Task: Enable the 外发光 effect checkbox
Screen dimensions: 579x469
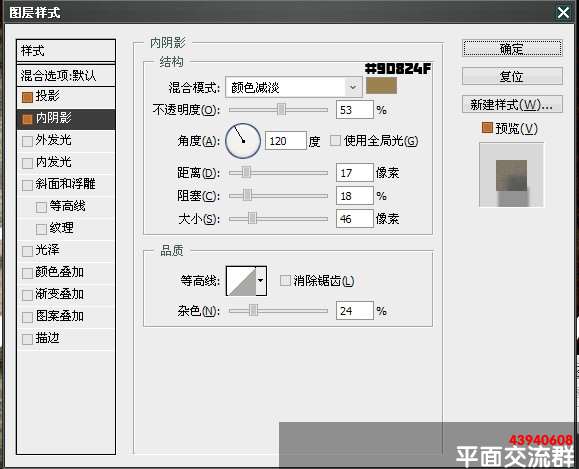Action: click(x=27, y=141)
